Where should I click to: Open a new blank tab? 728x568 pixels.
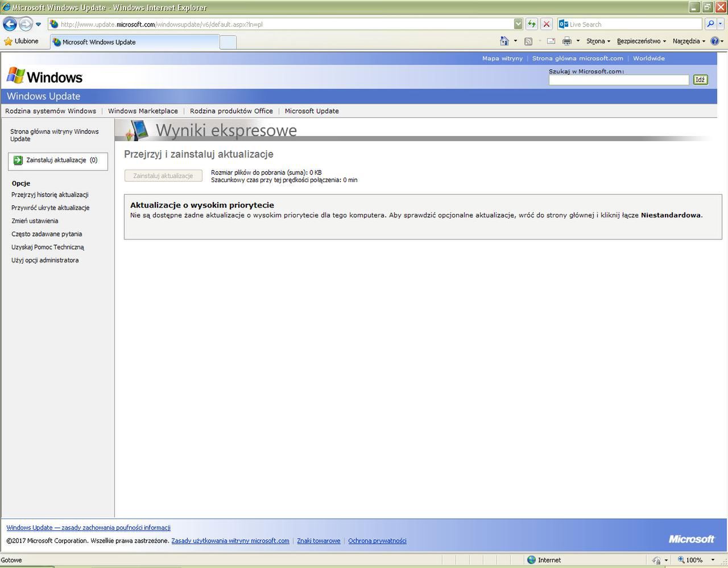[227, 42]
